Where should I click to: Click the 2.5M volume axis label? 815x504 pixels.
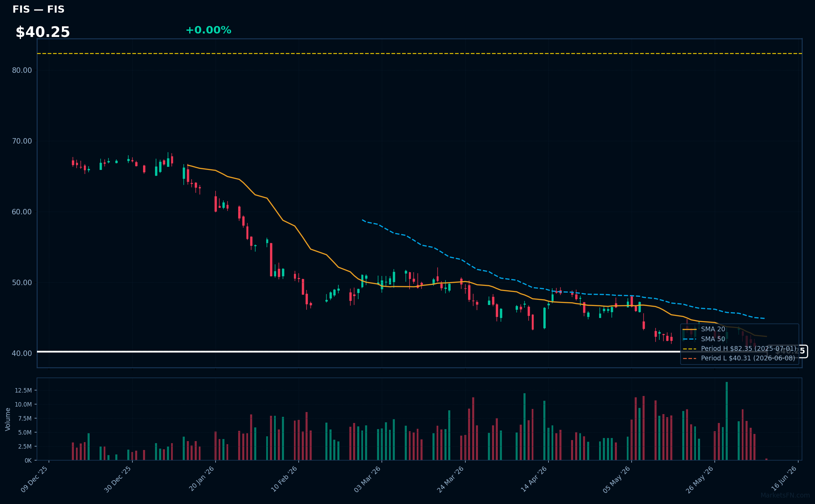tap(25, 447)
